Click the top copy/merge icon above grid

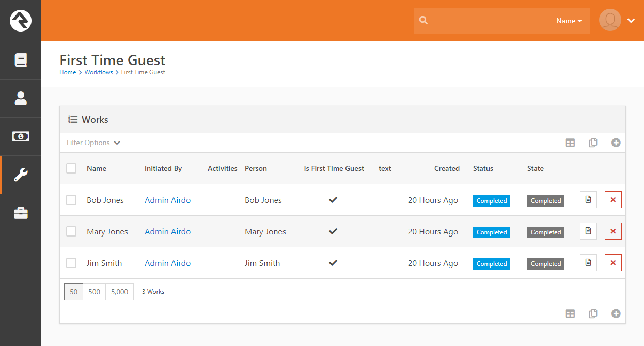[x=593, y=143]
